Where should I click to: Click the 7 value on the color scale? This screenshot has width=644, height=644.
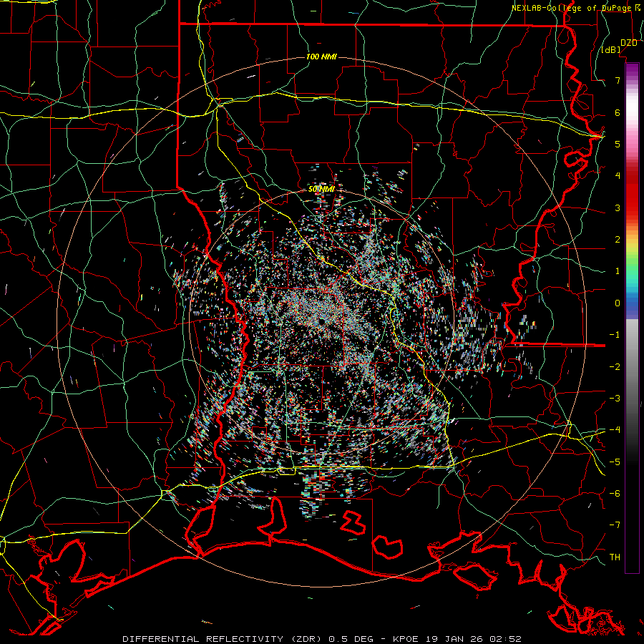618,80
